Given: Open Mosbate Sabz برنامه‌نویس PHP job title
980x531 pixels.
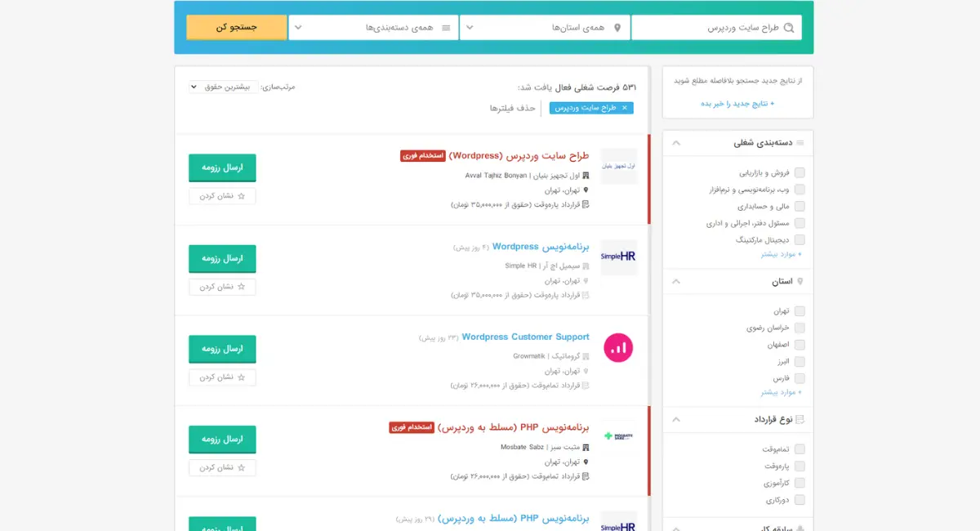Looking at the screenshot, I should (514, 427).
